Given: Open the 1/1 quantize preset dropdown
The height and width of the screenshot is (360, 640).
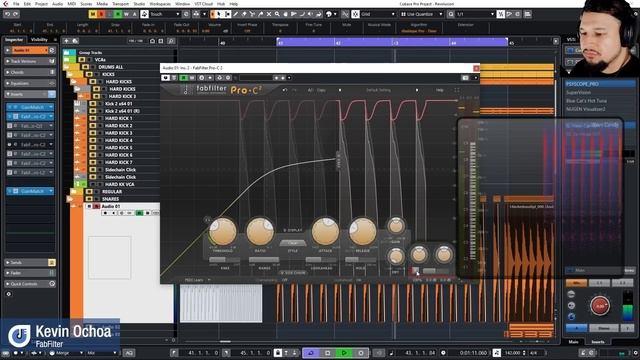Looking at the screenshot, I should pos(475,14).
